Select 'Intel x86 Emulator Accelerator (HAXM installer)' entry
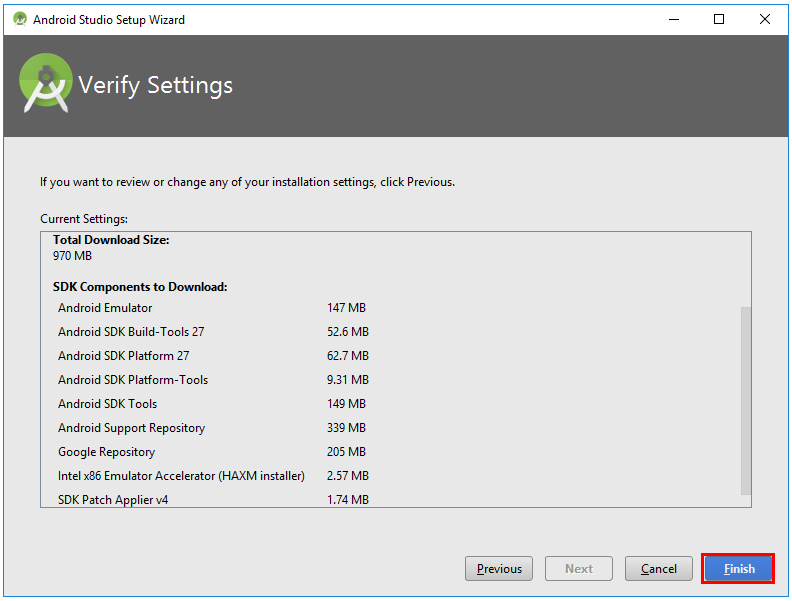The height and width of the screenshot is (601, 792). 181,476
